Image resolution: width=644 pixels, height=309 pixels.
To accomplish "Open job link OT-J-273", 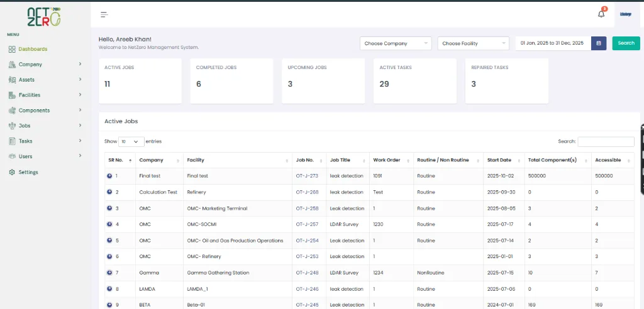I will click(x=307, y=176).
